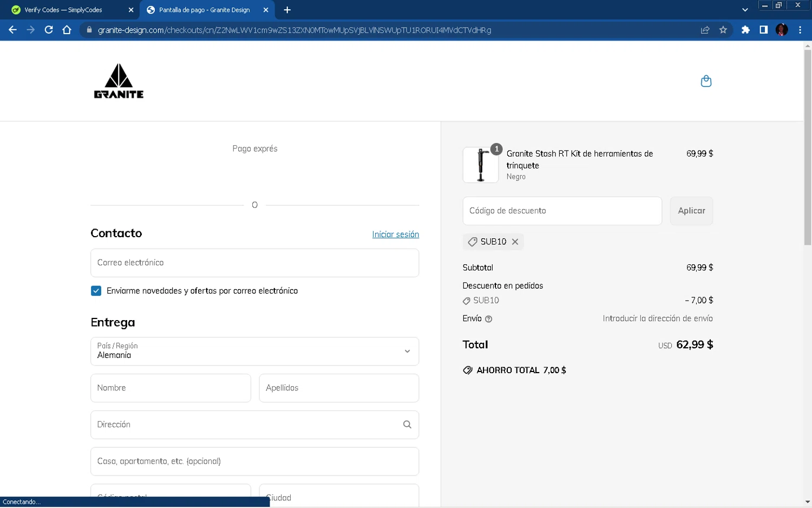Click the Nombre input field

click(171, 388)
